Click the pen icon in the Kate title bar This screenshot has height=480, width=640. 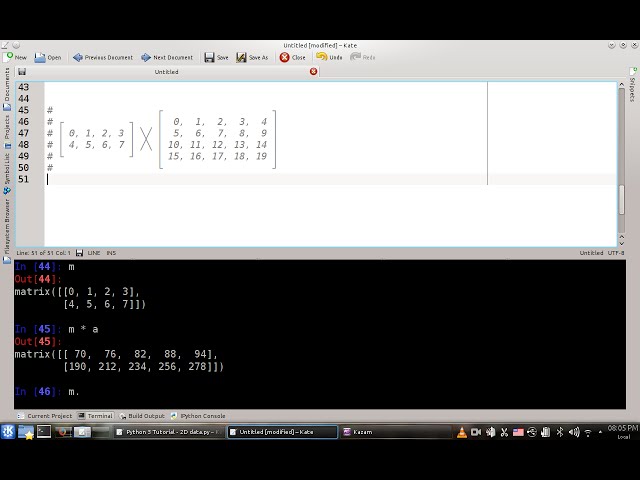[5, 45]
